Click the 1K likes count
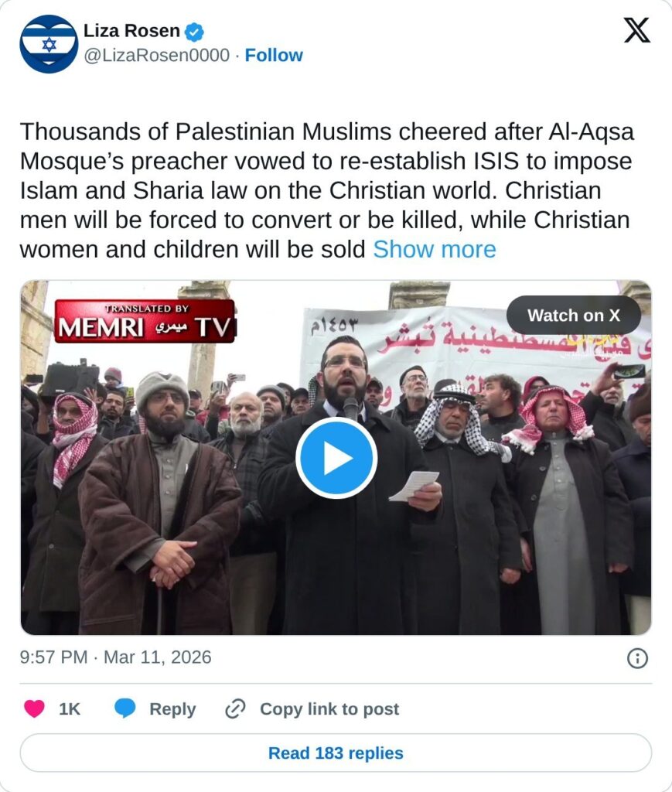This screenshot has width=672, height=792. 70,709
